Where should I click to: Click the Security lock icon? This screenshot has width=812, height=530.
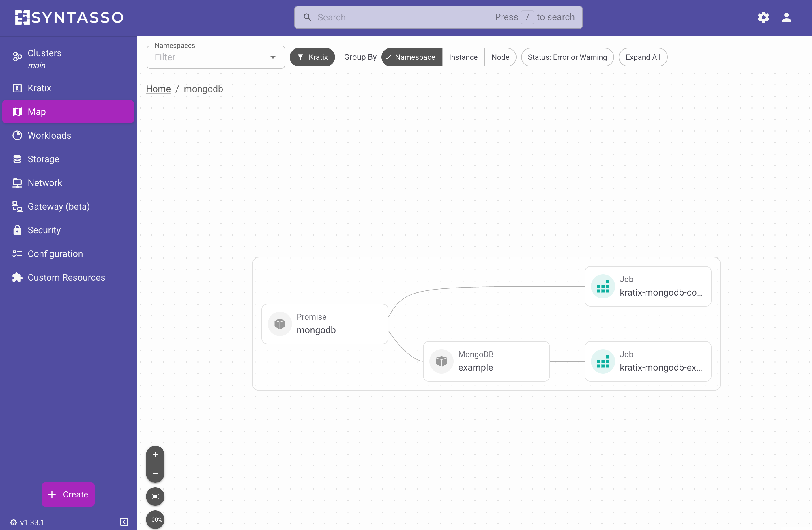tap(17, 230)
